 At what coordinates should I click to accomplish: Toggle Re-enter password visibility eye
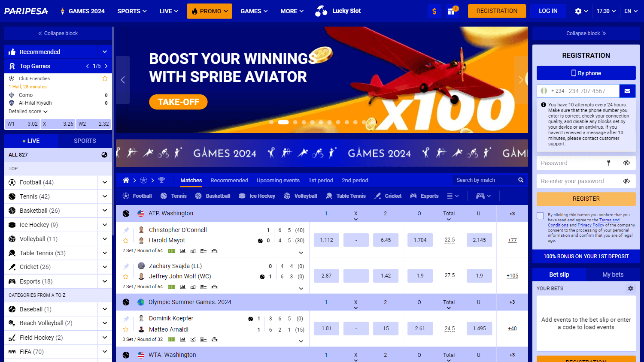click(626, 181)
